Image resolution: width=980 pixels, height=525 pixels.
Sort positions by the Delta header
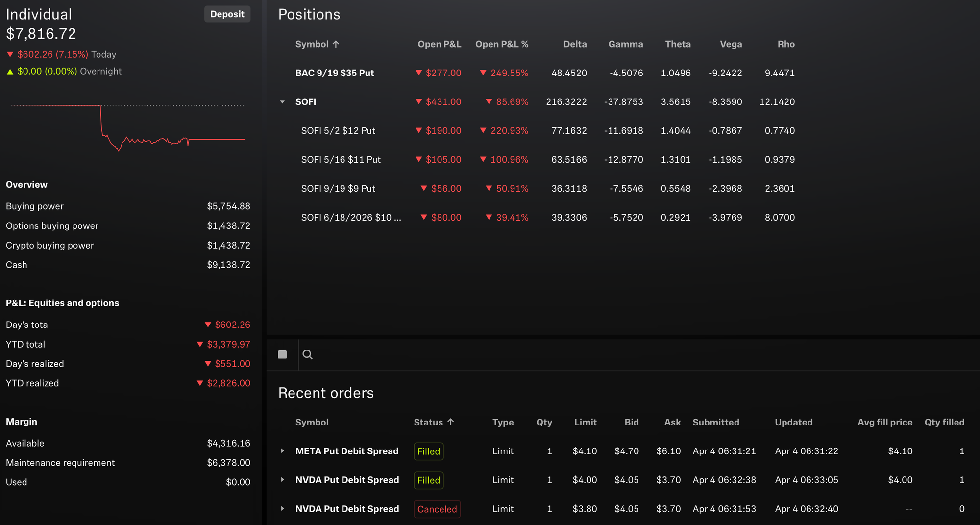[x=575, y=44]
